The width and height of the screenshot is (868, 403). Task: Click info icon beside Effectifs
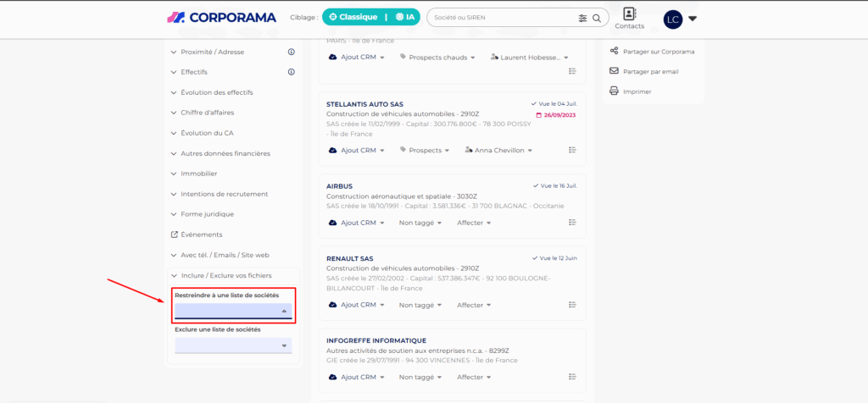point(291,72)
